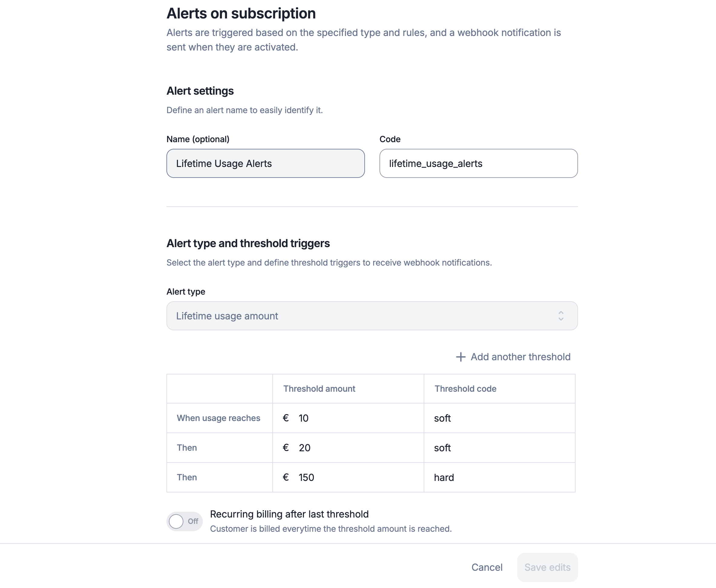Click the Threshold amount column header

(319, 388)
